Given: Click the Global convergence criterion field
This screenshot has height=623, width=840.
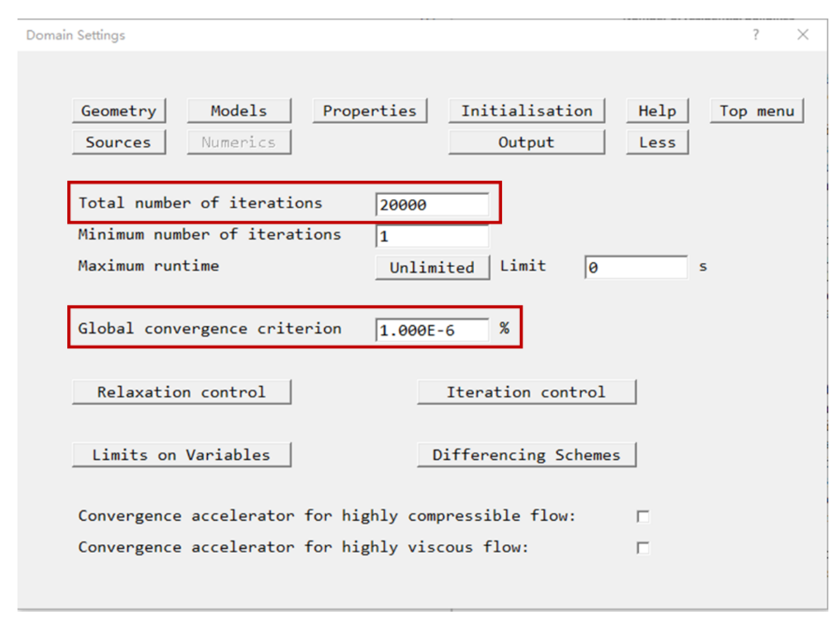Looking at the screenshot, I should (432, 330).
